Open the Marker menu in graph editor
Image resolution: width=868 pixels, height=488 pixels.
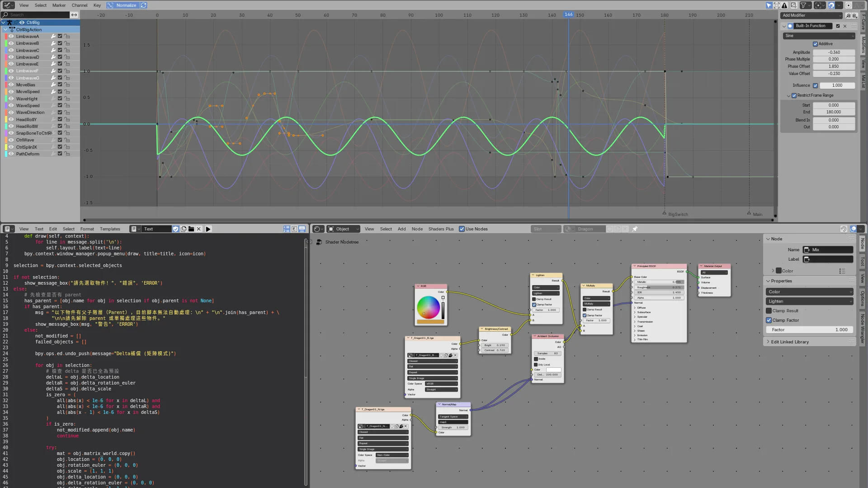click(59, 5)
